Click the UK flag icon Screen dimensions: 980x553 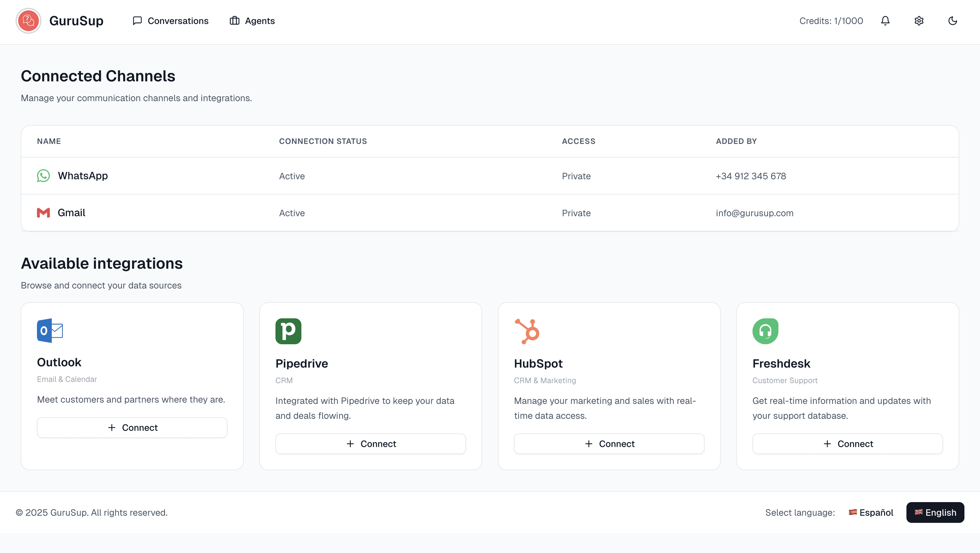(x=919, y=512)
